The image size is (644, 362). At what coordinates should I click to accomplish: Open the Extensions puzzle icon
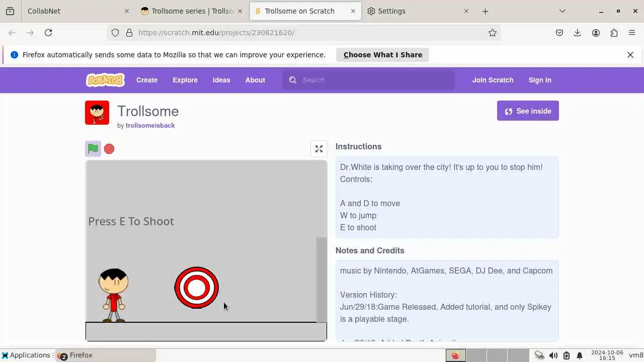click(x=614, y=33)
